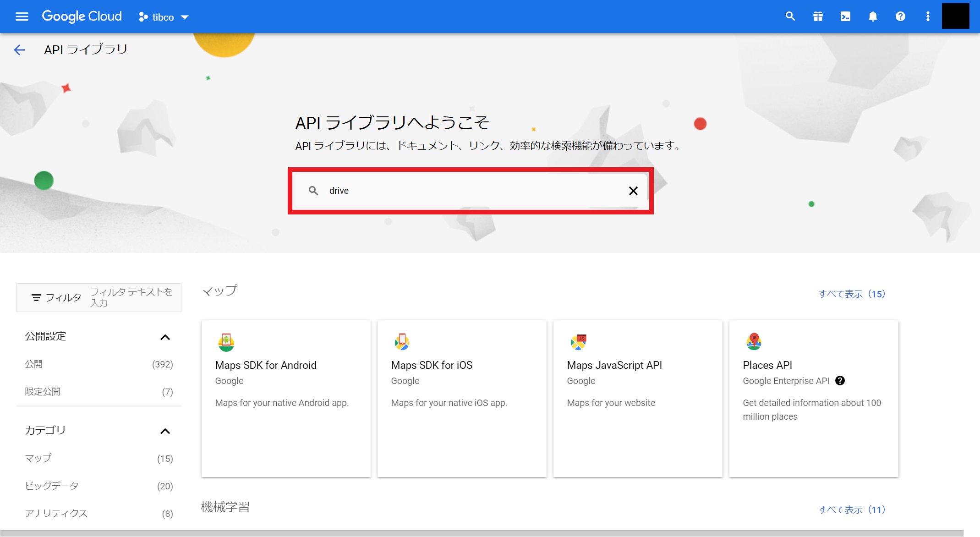The height and width of the screenshot is (537, 980).
Task: Click the Google Enterprise API help icon
Action: coord(840,381)
